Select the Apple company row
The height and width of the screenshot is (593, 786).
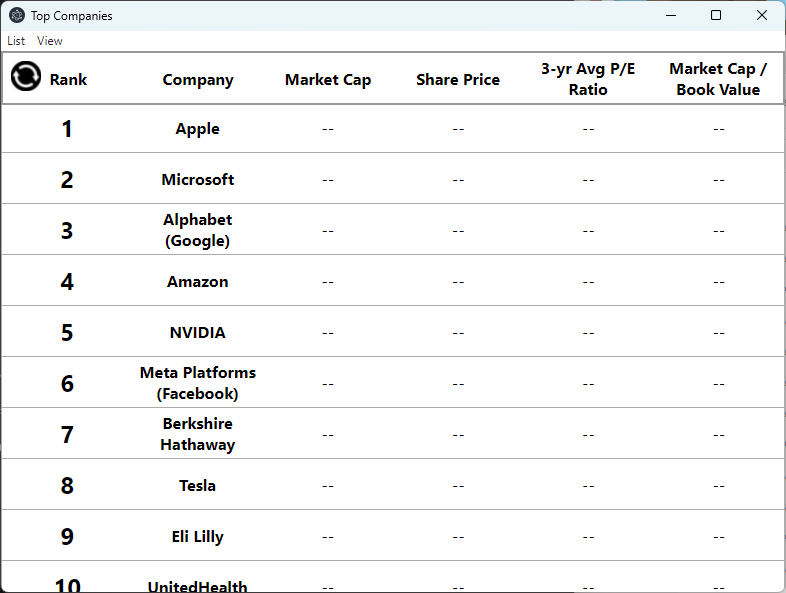198,129
